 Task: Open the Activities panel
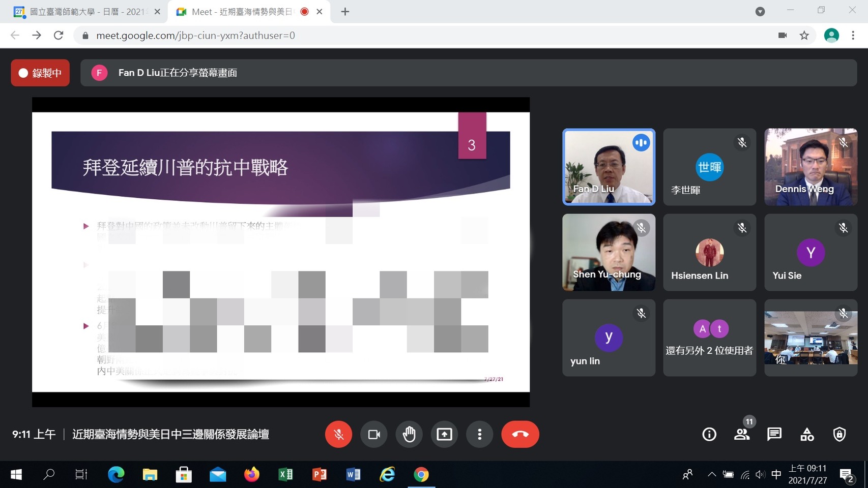pos(807,434)
